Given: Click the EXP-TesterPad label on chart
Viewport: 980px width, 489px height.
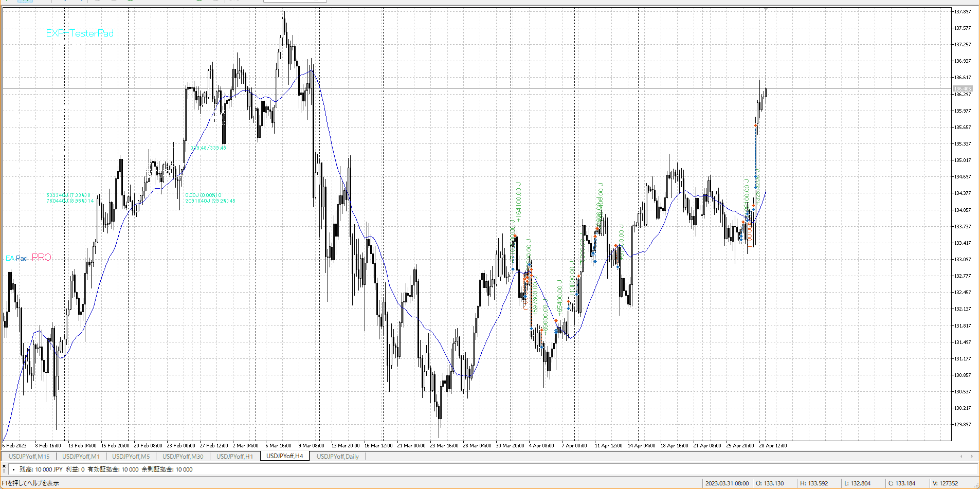Looking at the screenshot, I should pyautogui.click(x=80, y=33).
